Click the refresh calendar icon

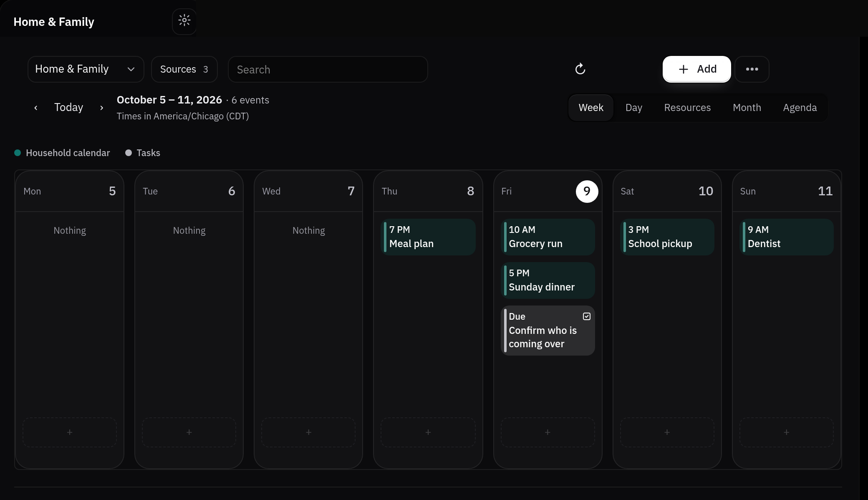click(580, 69)
